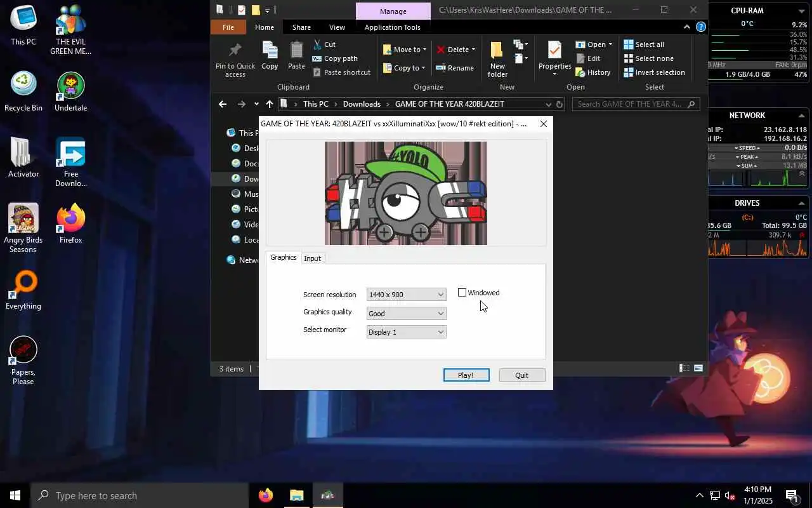Click Invert selection in ribbon
Viewport: 812px width, 508px height.
(x=654, y=72)
